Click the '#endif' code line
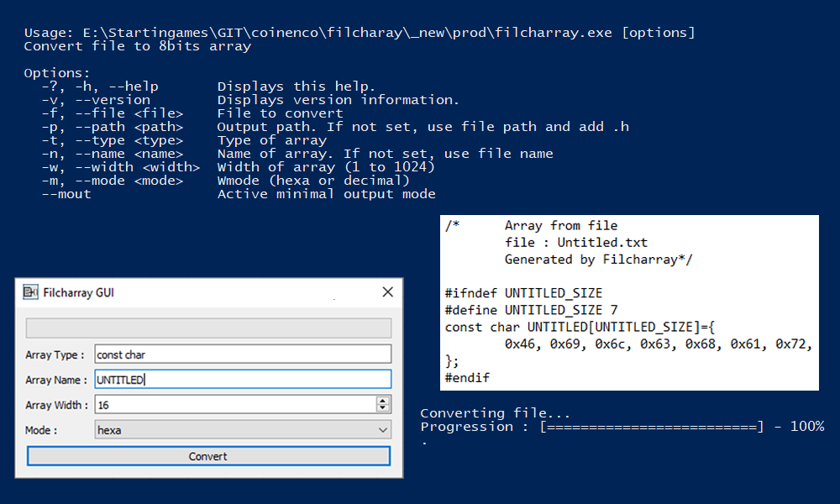 click(467, 378)
